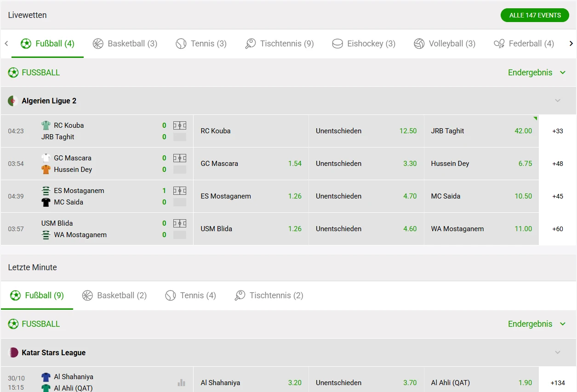This screenshot has height=392, width=577.
Task: Open statistics icon for Al Shahaniya match
Action: (x=182, y=382)
